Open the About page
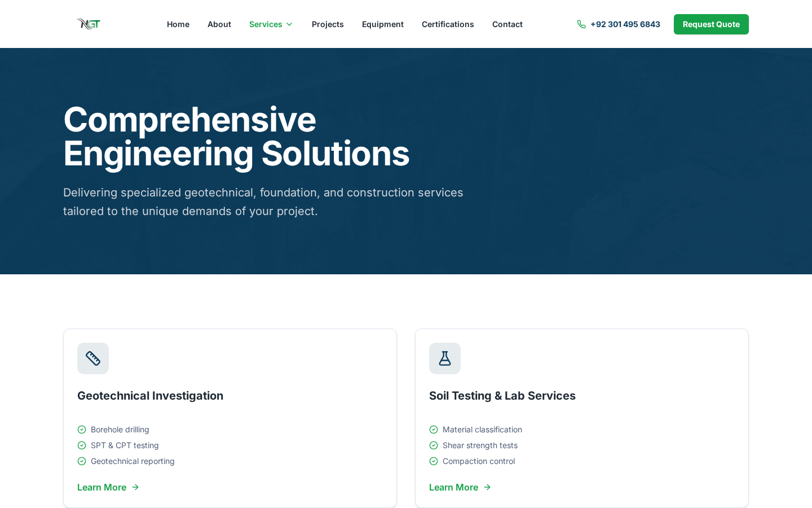 pyautogui.click(x=219, y=24)
